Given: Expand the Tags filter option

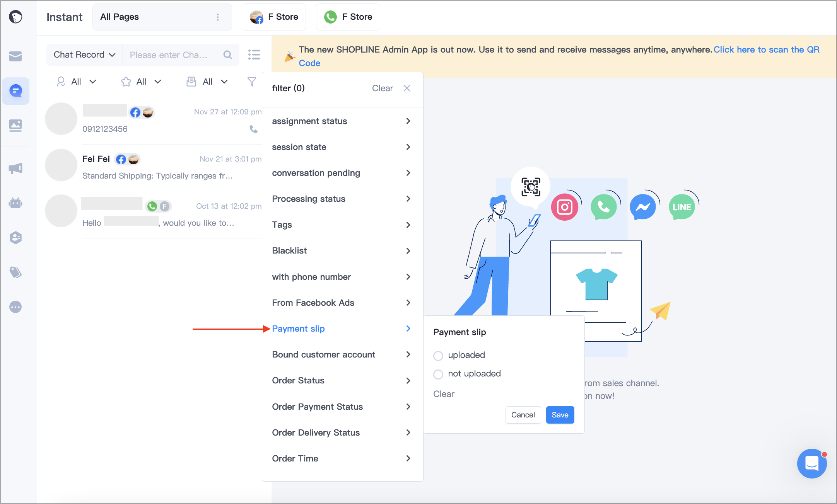Looking at the screenshot, I should point(342,225).
